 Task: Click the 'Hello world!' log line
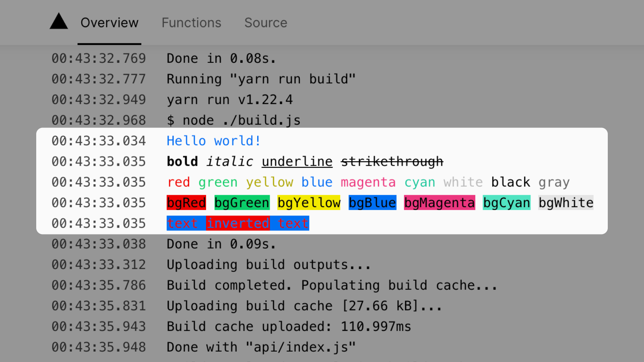[x=213, y=141]
